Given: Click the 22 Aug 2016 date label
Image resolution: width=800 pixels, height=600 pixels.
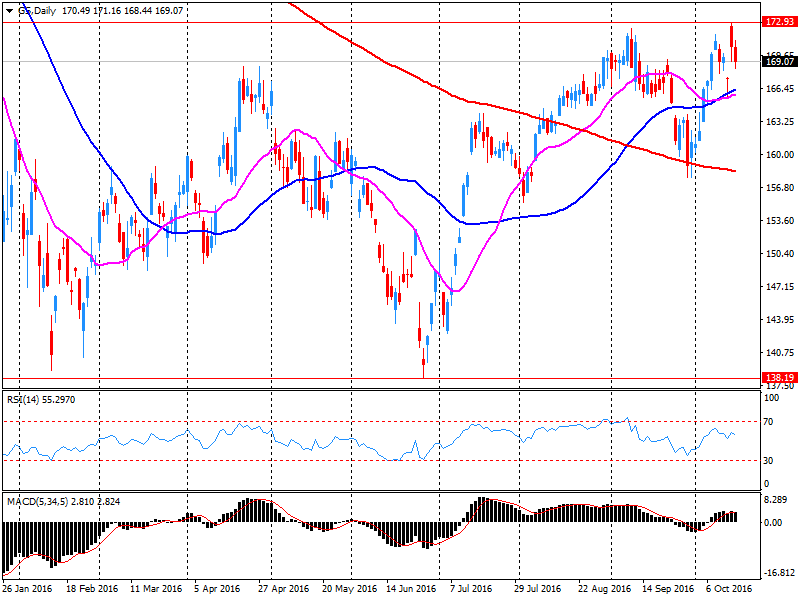Looking at the screenshot, I should [x=604, y=589].
